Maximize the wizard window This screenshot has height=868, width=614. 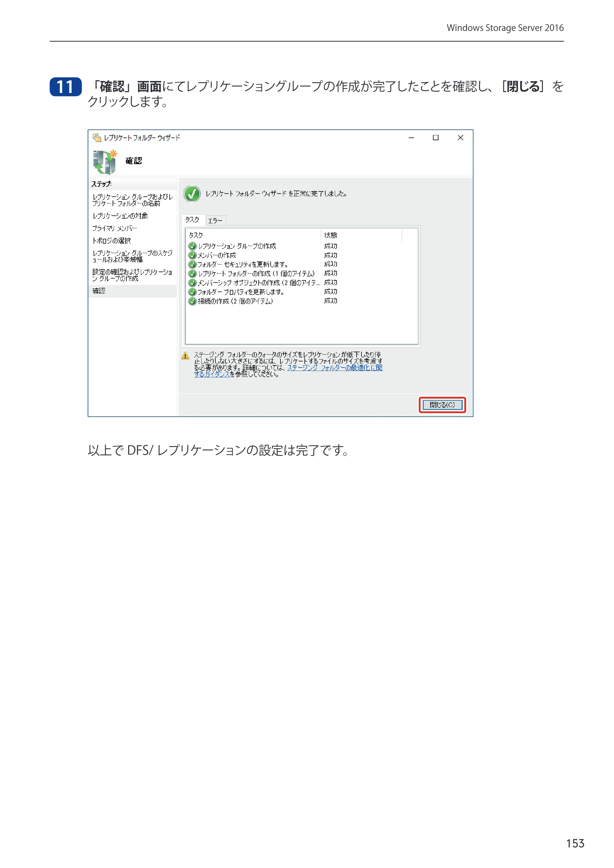pos(435,138)
